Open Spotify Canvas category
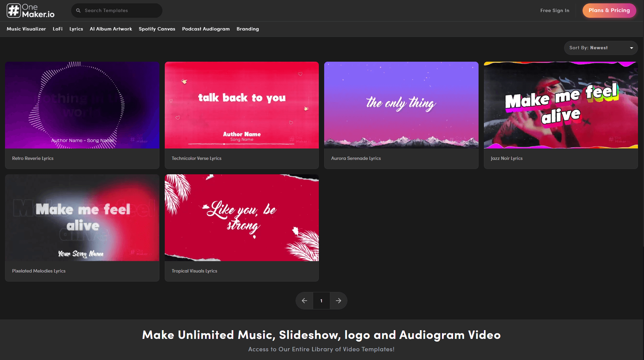Image resolution: width=644 pixels, height=360 pixels. point(157,29)
